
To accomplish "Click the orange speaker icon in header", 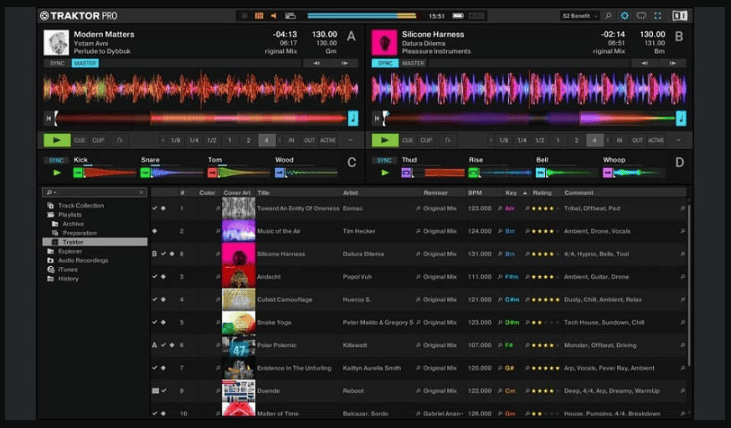I will point(274,16).
